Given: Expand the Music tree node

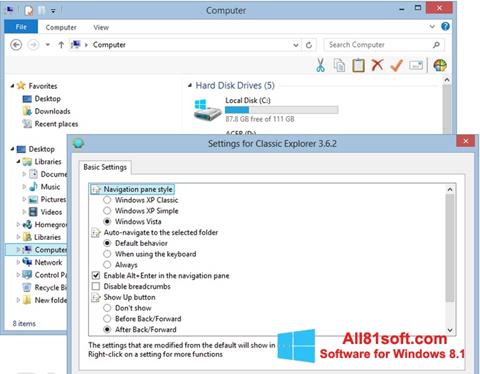Looking at the screenshot, I should point(24,187).
